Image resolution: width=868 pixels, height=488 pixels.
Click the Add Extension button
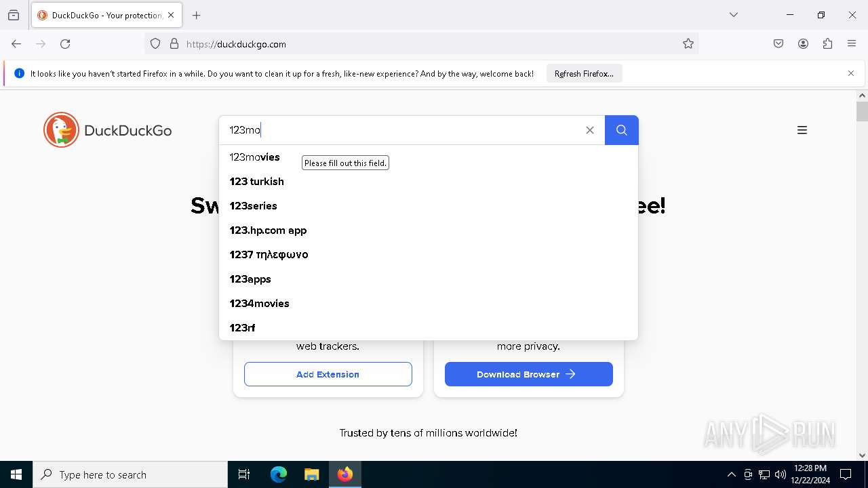[328, 374]
